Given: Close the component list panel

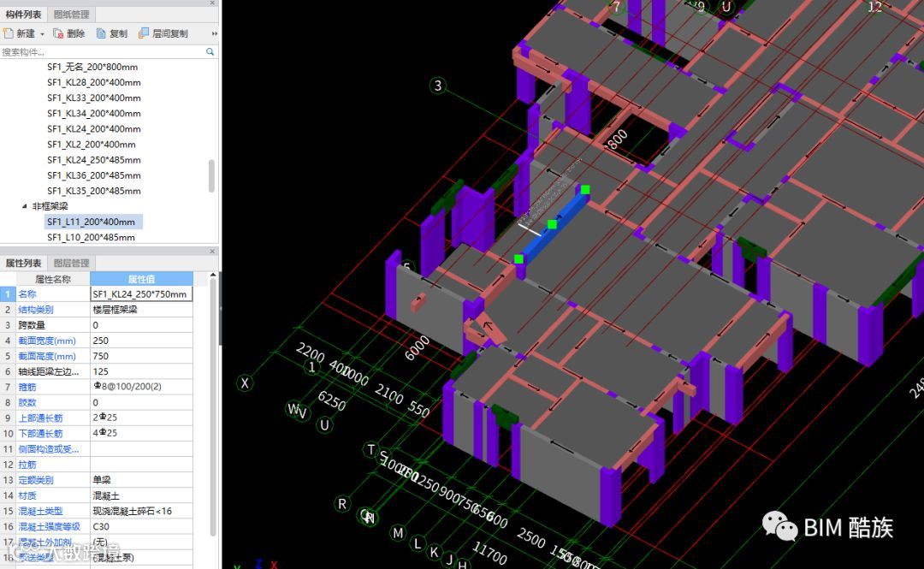Looking at the screenshot, I should coord(212,3).
